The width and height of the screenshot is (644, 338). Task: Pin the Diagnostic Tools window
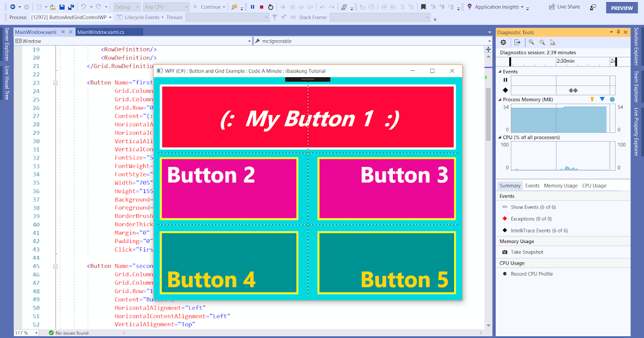[619, 32]
